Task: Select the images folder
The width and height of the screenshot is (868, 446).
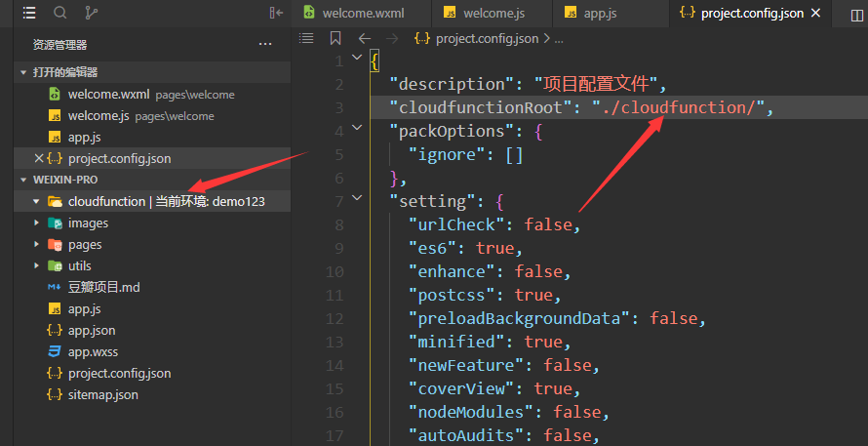Action: click(152, 223)
